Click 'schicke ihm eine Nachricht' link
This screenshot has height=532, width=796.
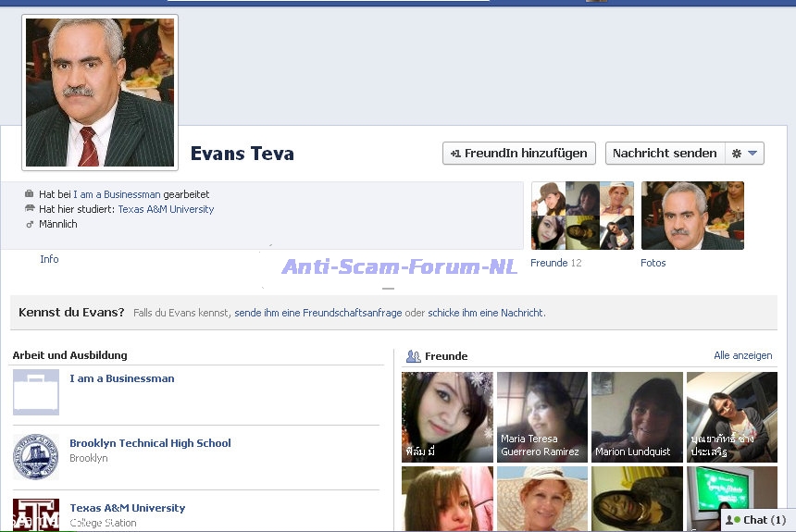(485, 313)
